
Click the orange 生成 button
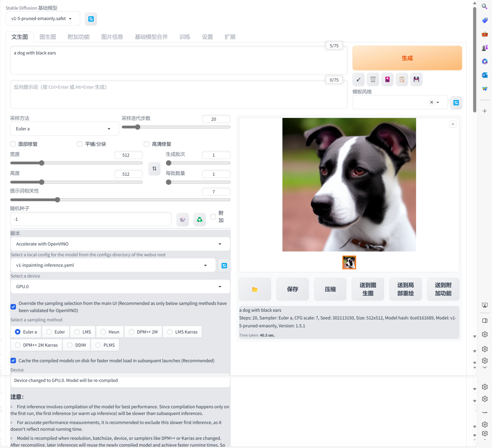tap(407, 58)
